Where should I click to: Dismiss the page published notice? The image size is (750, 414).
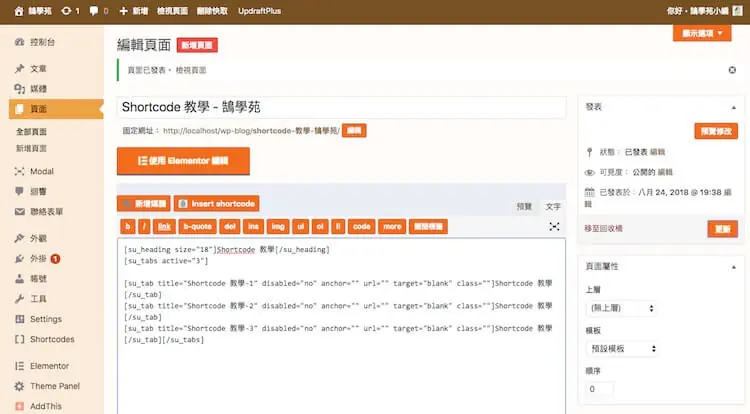click(x=732, y=70)
